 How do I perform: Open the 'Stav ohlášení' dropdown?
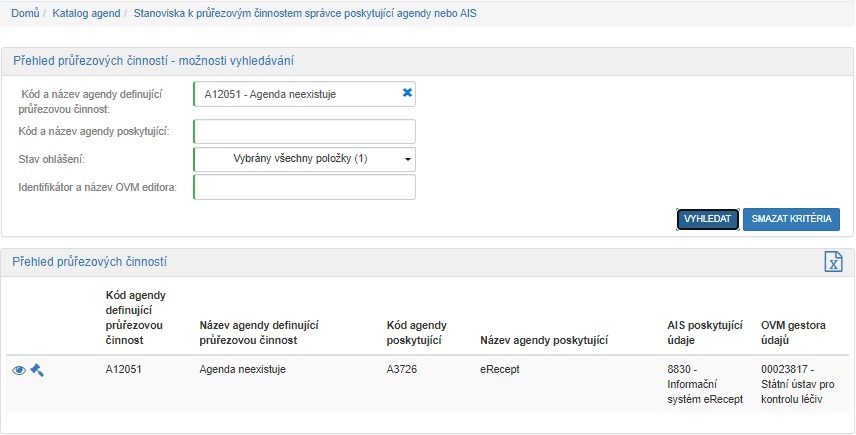pyautogui.click(x=304, y=159)
